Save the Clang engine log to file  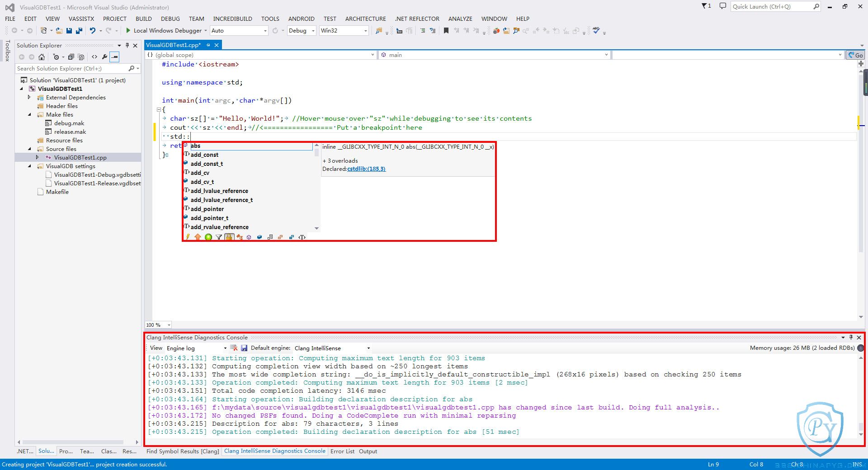(x=244, y=348)
